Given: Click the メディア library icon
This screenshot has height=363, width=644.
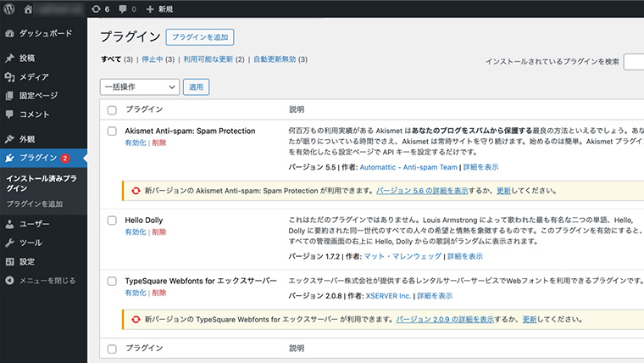Looking at the screenshot, I should [x=9, y=77].
